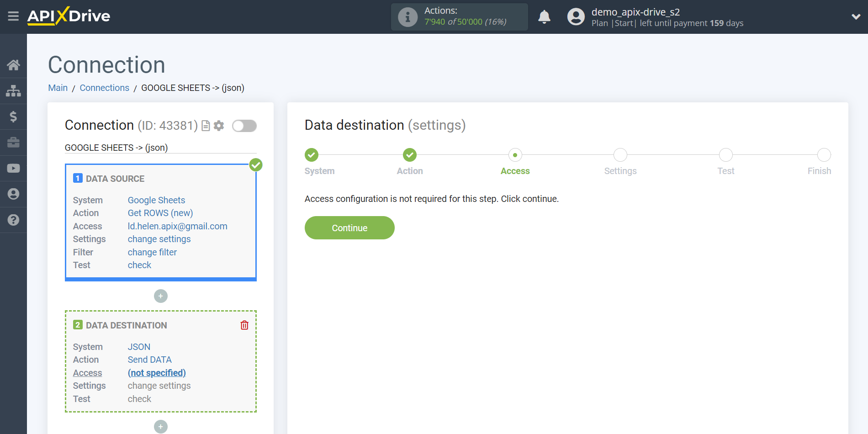The width and height of the screenshot is (868, 434).
Task: Open help question mark icon
Action: (x=13, y=220)
